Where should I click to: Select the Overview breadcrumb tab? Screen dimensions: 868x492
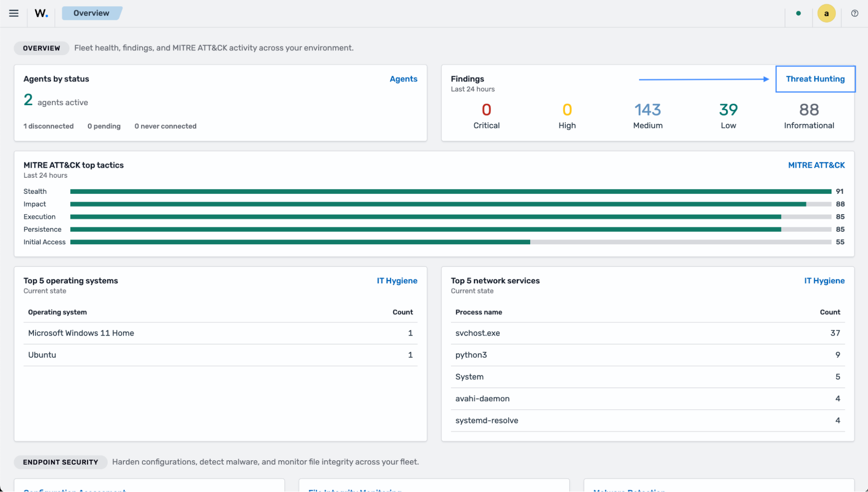pos(92,13)
